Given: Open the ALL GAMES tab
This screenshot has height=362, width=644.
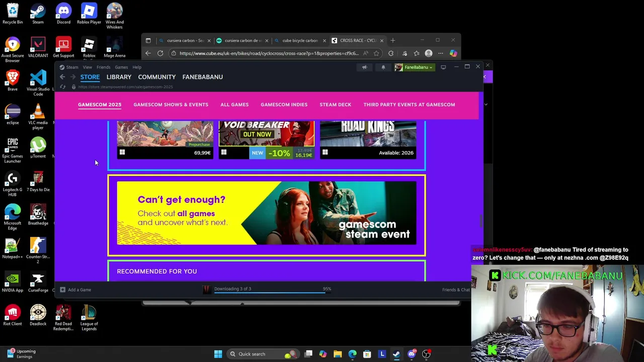Looking at the screenshot, I should tap(234, 105).
